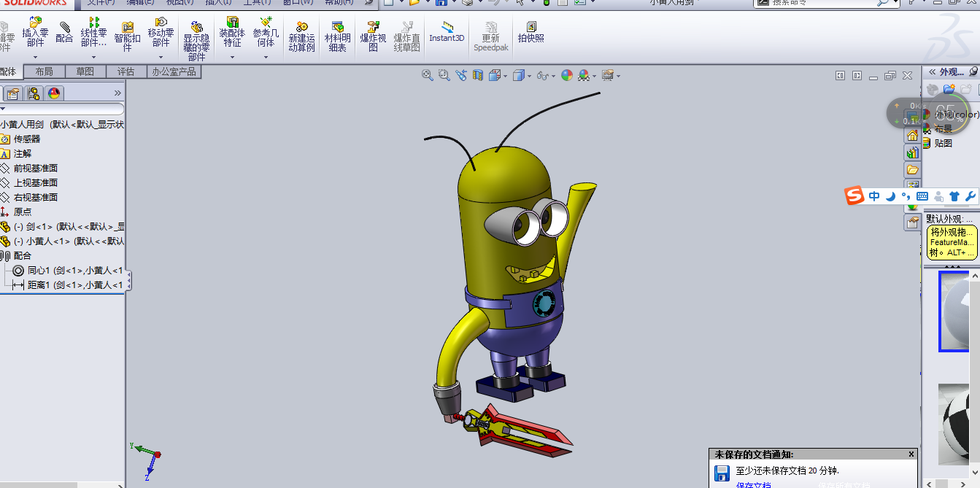
Task: Click Smart Fasteners (智能扣件) tool
Action: (127, 37)
